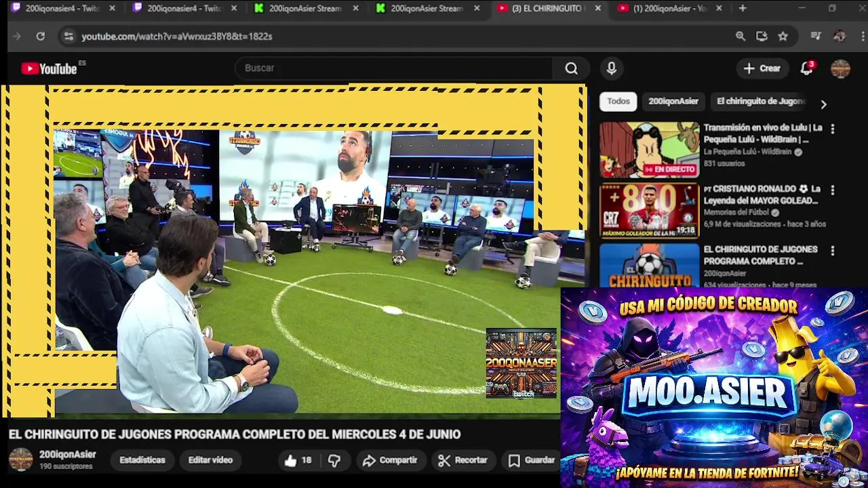Open El Chiringuito recommended video thumbnail
Viewport: 868px width, 488px height.
coord(649,265)
